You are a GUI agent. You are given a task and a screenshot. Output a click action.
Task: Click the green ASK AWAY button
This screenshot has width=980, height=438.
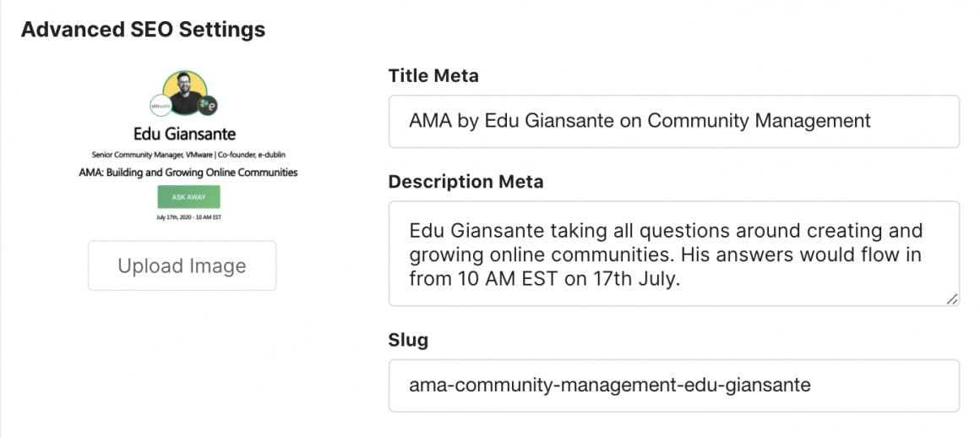188,196
